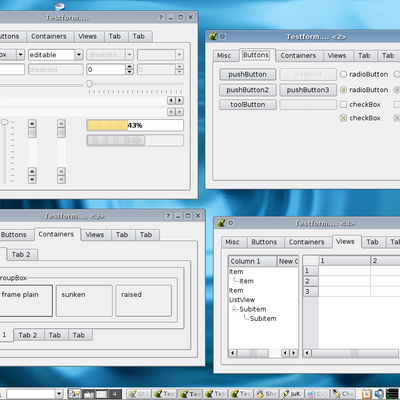
Task: Click the sunken frame in Testform <3>
Action: coord(84,301)
